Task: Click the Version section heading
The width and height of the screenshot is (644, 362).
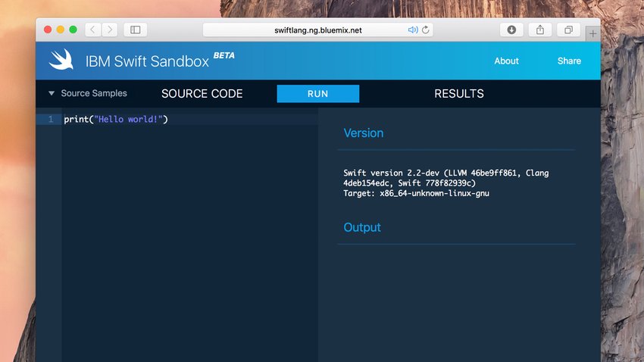Action: (364, 133)
